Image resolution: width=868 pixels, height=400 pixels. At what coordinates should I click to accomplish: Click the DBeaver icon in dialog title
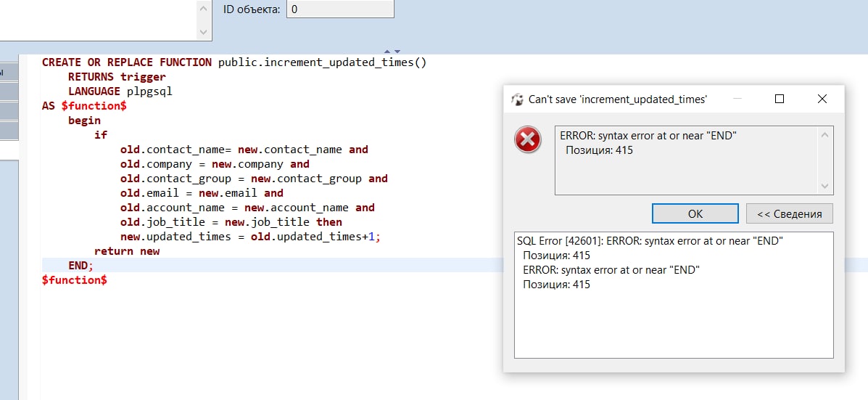[x=517, y=99]
